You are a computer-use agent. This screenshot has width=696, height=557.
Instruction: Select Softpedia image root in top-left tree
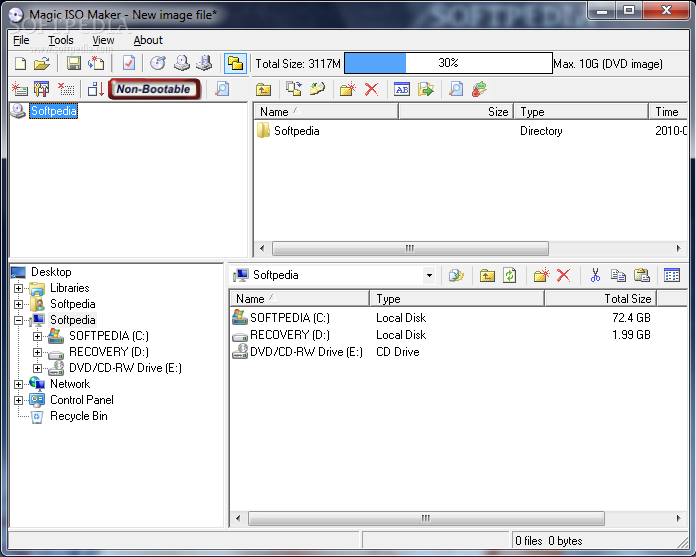pos(53,111)
